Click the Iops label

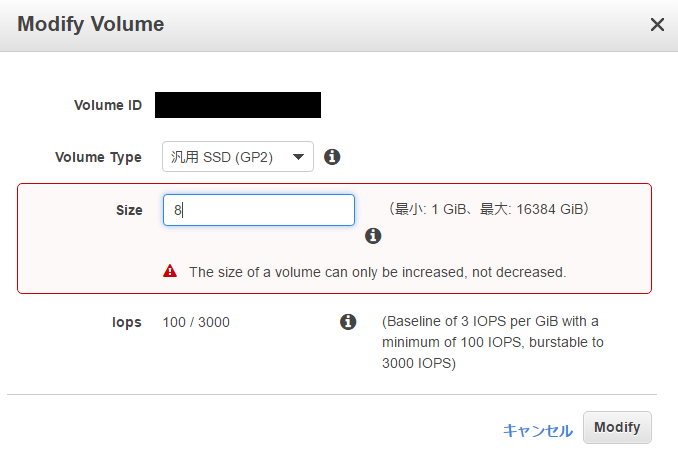(x=126, y=322)
